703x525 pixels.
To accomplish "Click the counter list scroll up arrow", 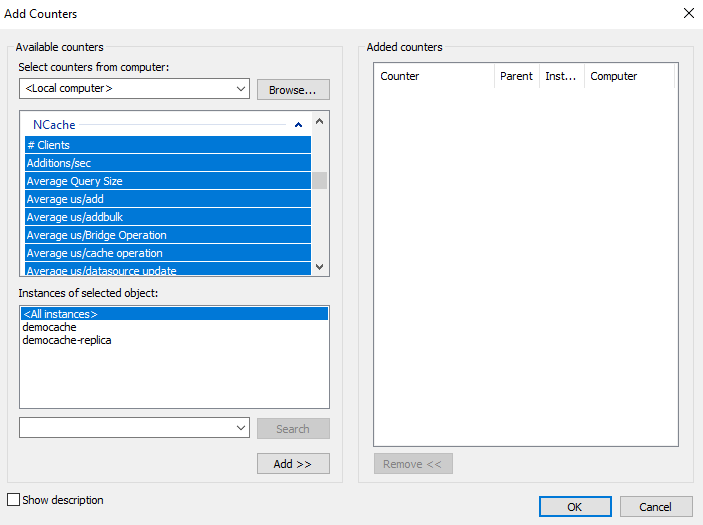I will 319,121.
